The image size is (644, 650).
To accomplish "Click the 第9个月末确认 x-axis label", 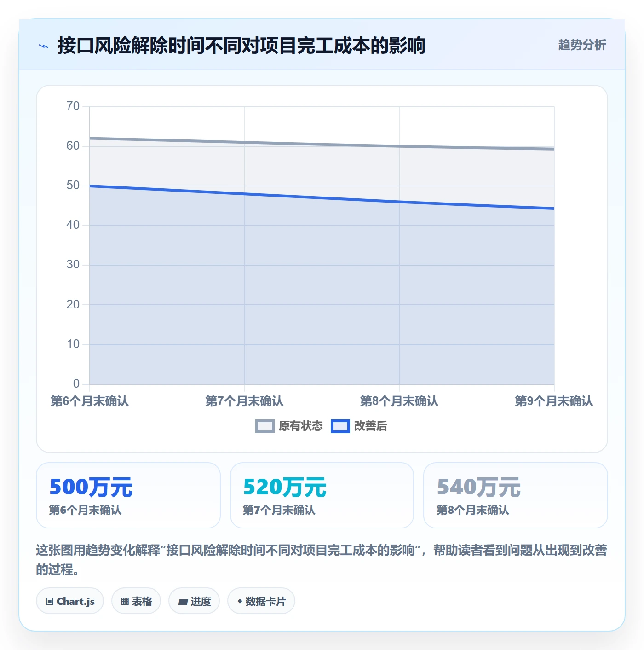I will click(x=554, y=401).
